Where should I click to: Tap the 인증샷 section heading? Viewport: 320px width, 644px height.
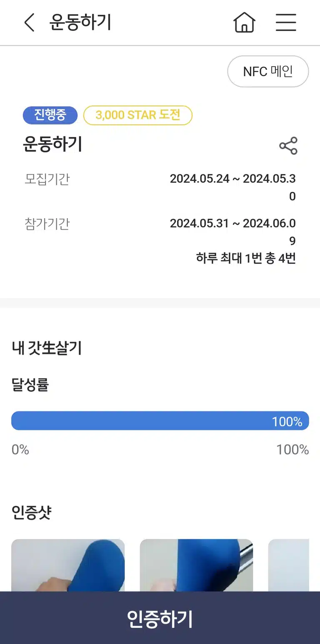coord(31,512)
